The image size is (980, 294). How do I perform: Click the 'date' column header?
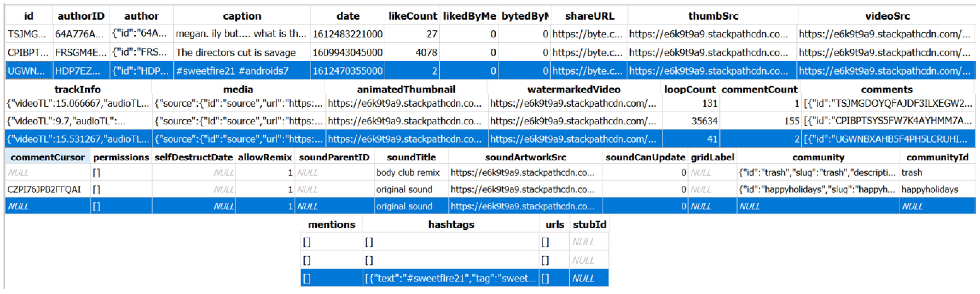coord(348,16)
